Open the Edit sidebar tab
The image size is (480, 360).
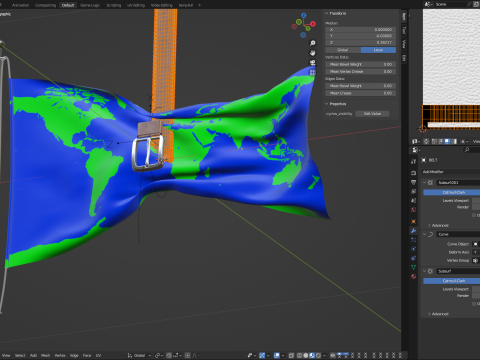pyautogui.click(x=404, y=58)
